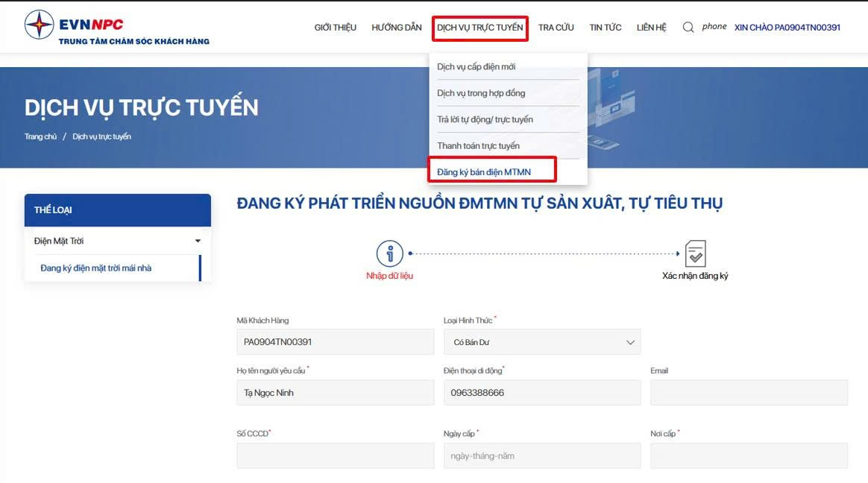868x483 pixels.
Task: Collapse the Điện Mặt Trời dropdown arrow
Action: coord(198,241)
